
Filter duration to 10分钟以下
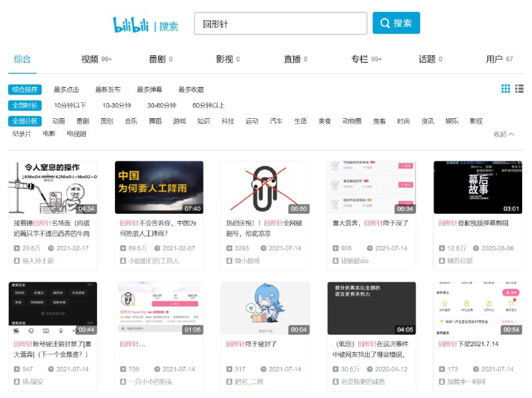(70, 106)
